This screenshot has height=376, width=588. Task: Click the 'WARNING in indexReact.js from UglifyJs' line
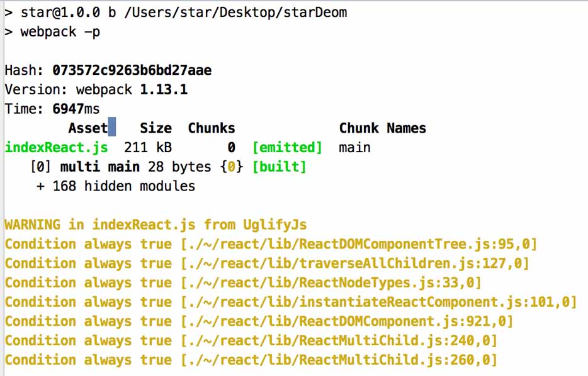tap(155, 224)
